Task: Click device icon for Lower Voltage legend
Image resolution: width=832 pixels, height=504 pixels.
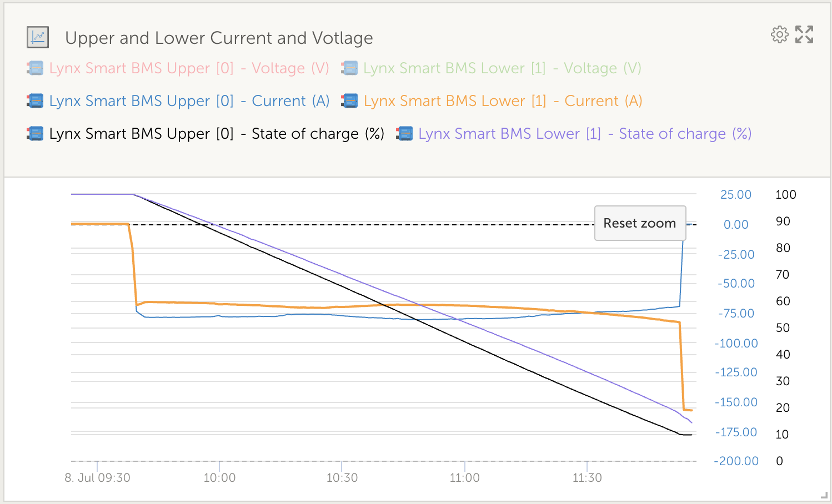Action: 349,68
